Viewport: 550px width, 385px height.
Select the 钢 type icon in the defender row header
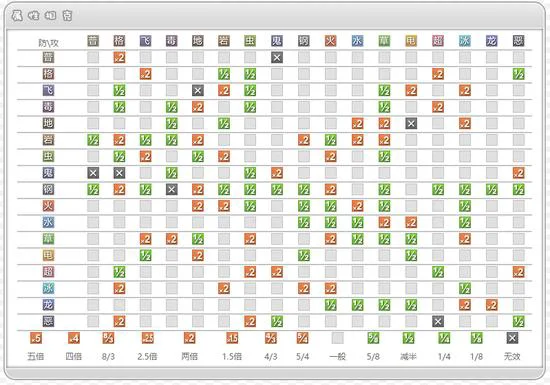[x=48, y=189]
